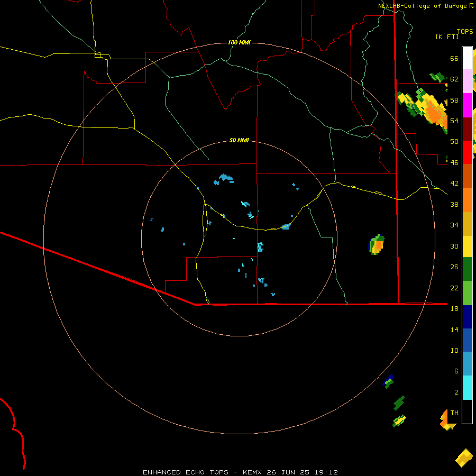Click the legend value 66
476x476 pixels.
pyautogui.click(x=454, y=58)
